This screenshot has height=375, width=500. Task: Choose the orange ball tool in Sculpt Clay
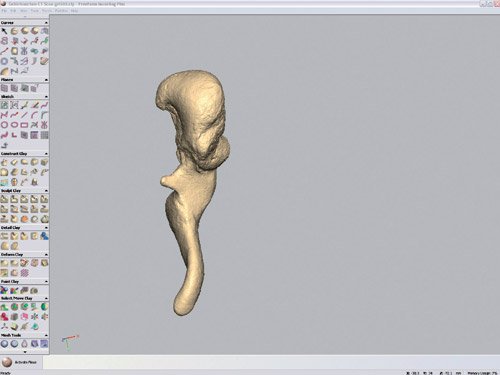24,219
